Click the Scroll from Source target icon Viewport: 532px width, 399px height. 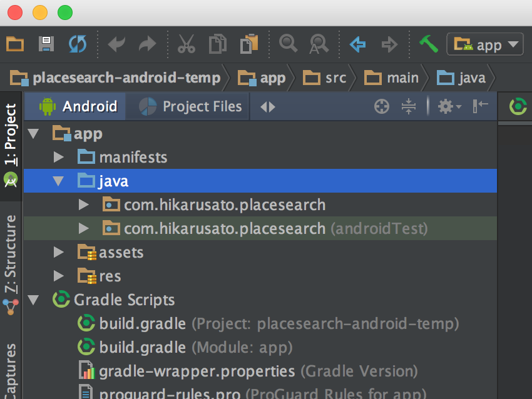381,106
